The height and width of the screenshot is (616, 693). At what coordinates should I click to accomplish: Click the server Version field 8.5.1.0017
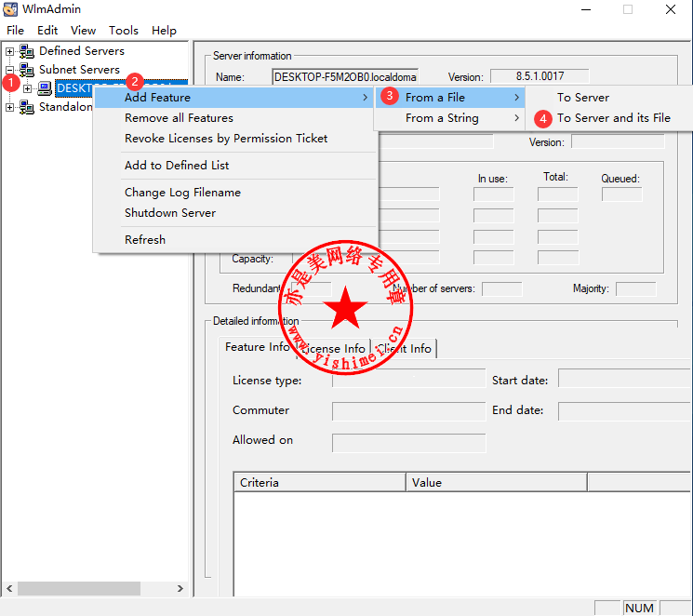coord(540,76)
